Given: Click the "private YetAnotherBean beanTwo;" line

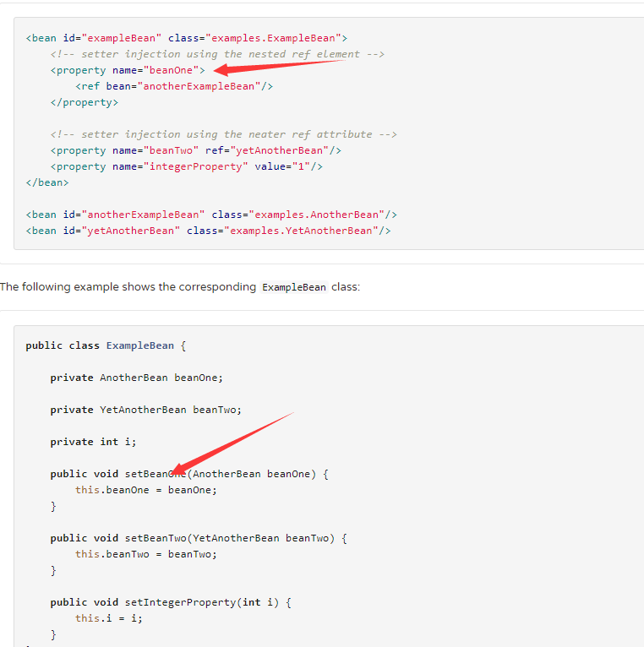Looking at the screenshot, I should coord(146,410).
